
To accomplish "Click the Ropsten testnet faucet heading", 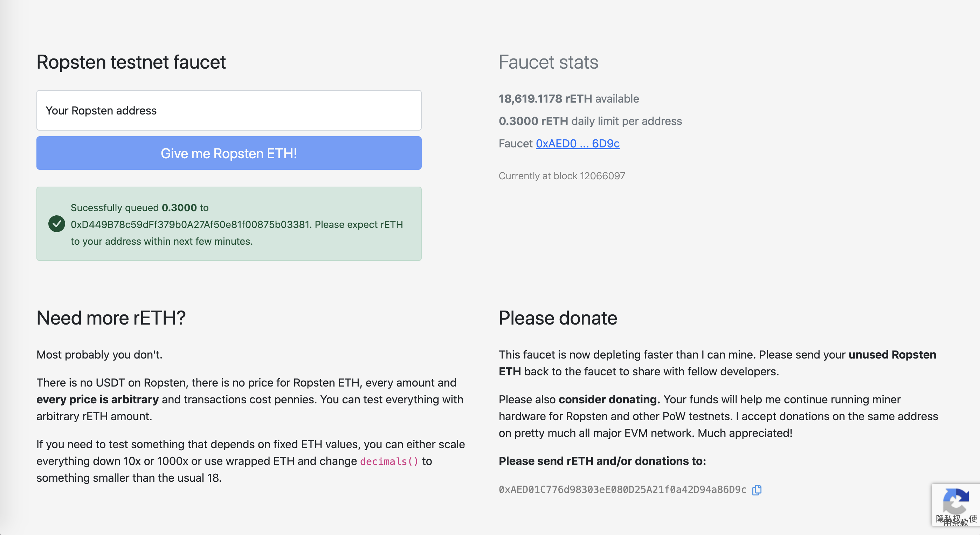I will pyautogui.click(x=131, y=62).
